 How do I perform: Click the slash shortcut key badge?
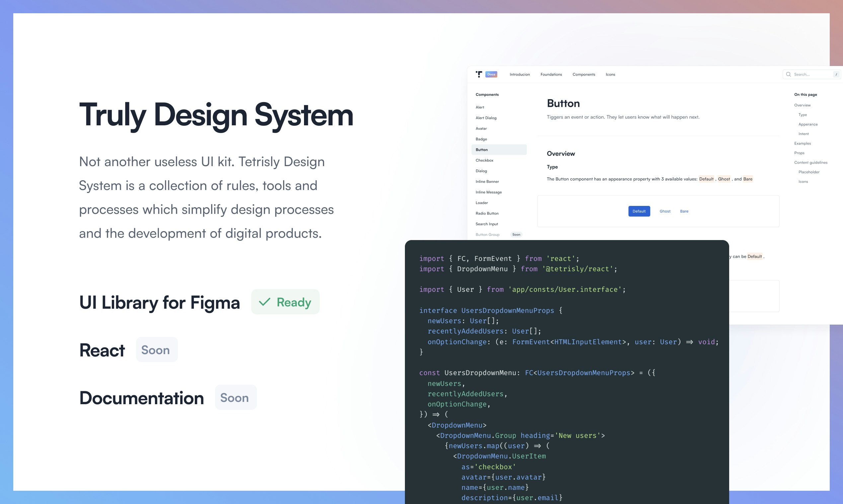(836, 74)
